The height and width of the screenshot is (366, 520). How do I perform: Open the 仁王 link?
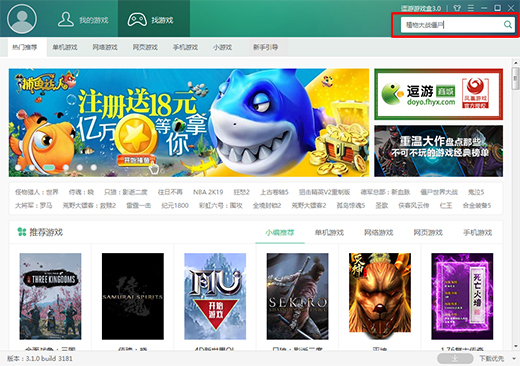446,205
